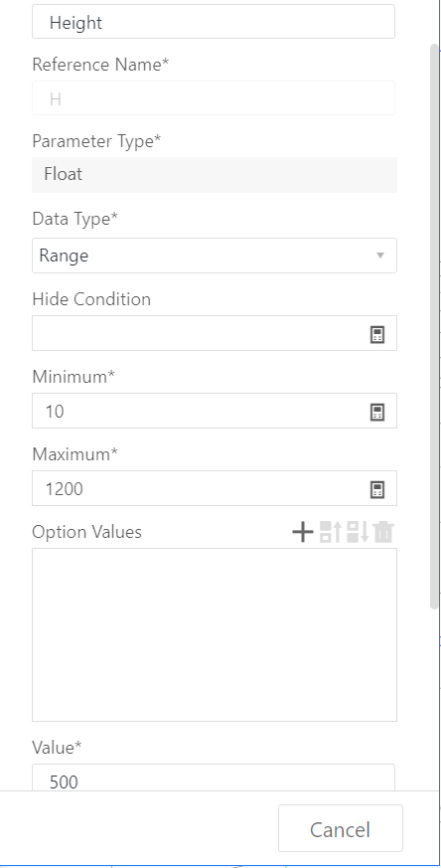Focus the Maximum field showing 1200
Image resolution: width=441 pixels, height=868 pixels.
(x=200, y=488)
